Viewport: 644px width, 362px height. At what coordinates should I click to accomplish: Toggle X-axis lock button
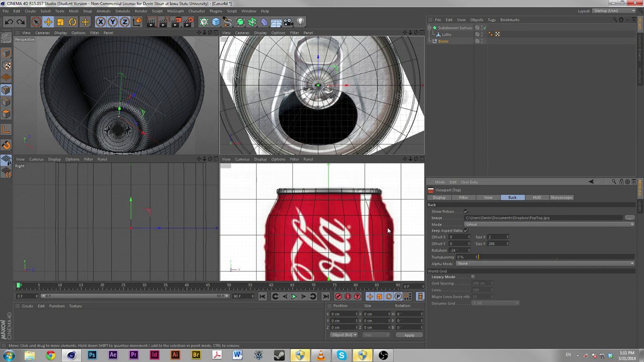point(101,22)
